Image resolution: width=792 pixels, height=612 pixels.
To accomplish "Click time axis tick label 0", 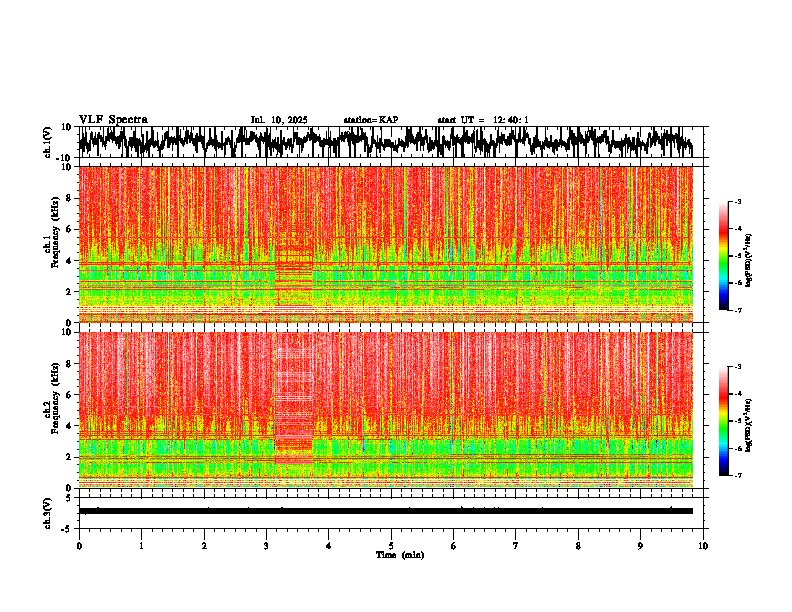I will point(79,546).
